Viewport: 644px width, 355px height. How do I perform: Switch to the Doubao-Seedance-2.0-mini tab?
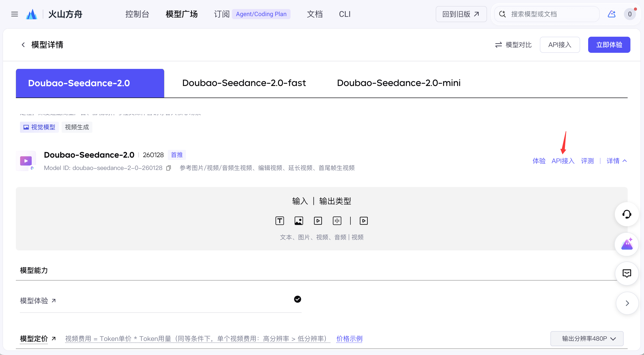[x=399, y=83]
